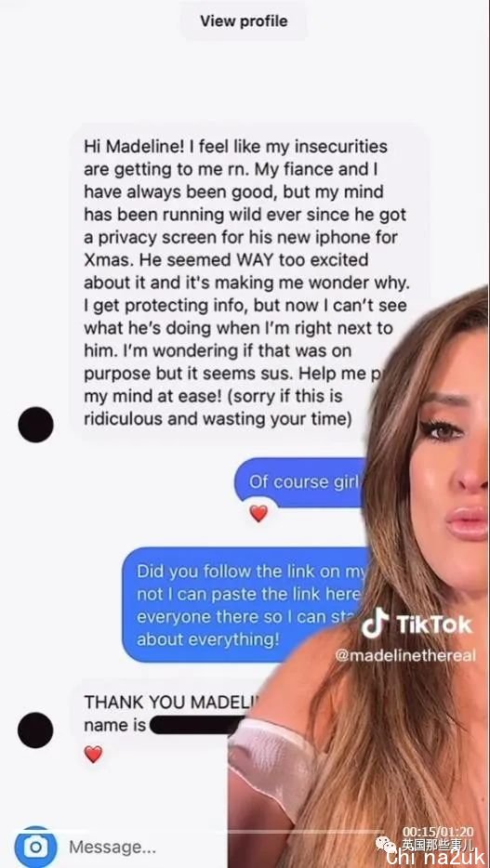490x868 pixels.
Task: Click the black avatar beside the long message
Action: [35, 425]
